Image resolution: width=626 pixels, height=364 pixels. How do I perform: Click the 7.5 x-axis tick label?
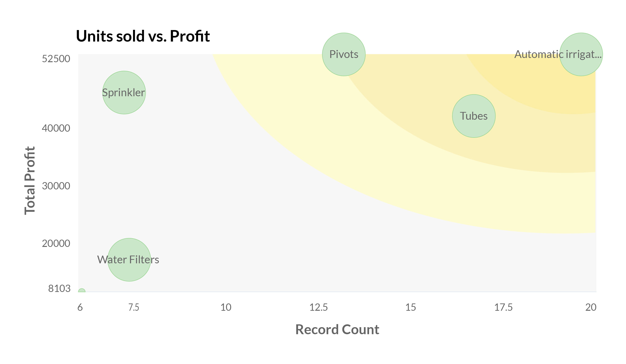[134, 307]
